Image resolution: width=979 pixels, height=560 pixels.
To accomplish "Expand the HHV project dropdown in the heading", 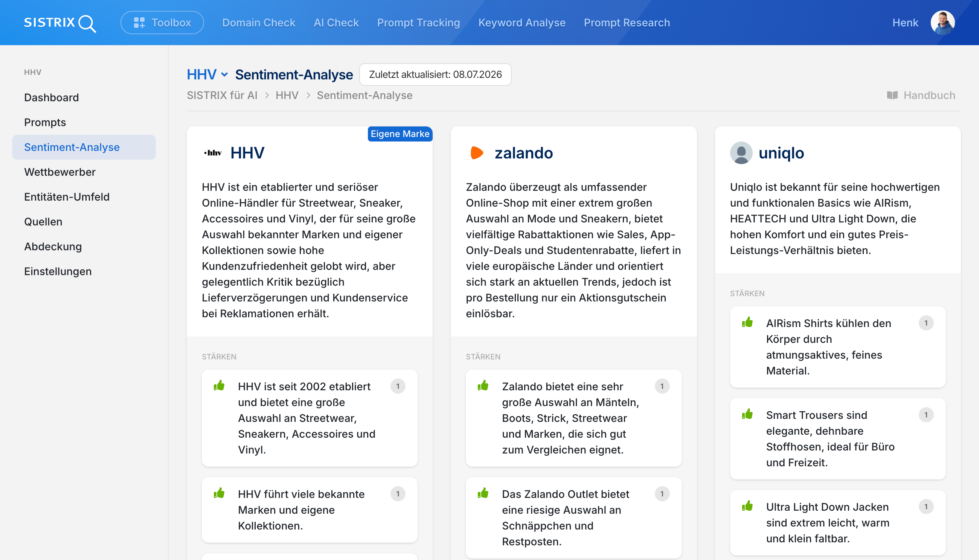I will [207, 75].
